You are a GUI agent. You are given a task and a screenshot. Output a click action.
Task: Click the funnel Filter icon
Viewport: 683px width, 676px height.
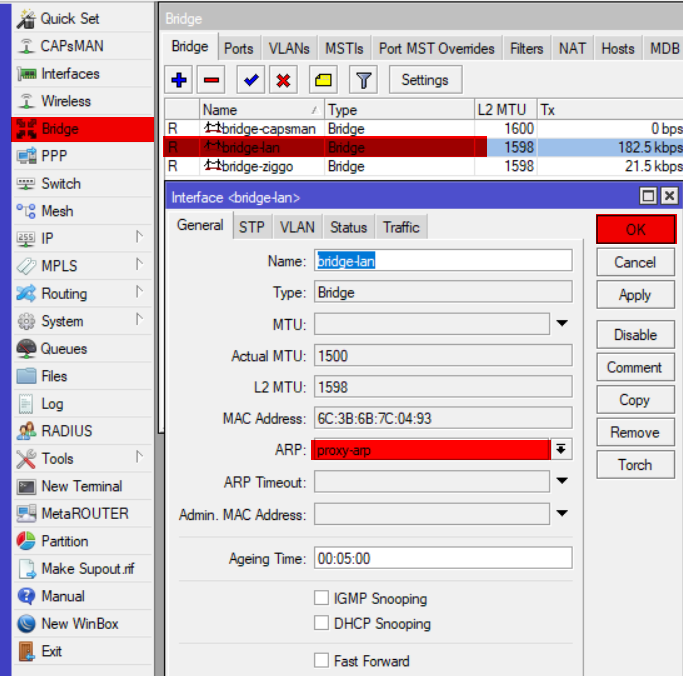click(x=364, y=80)
